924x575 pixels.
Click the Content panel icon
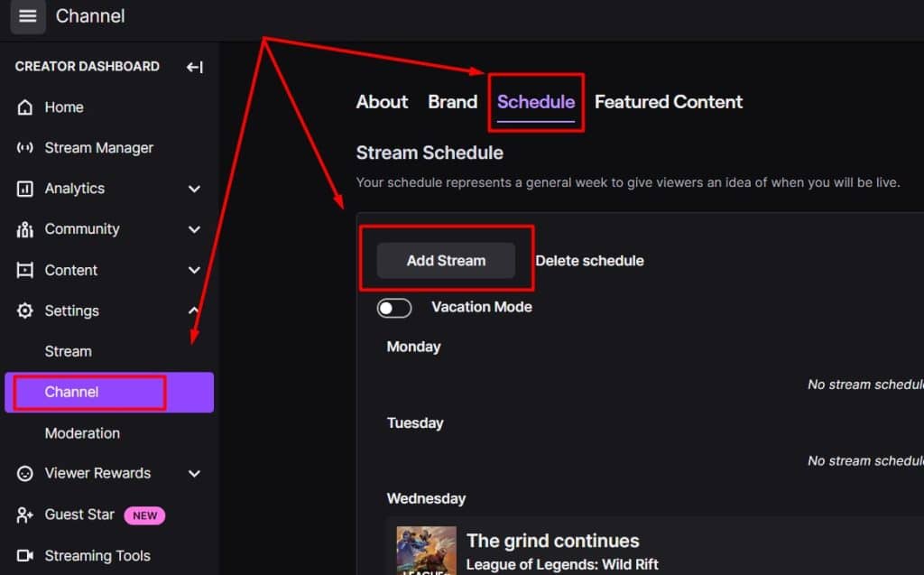tap(26, 270)
